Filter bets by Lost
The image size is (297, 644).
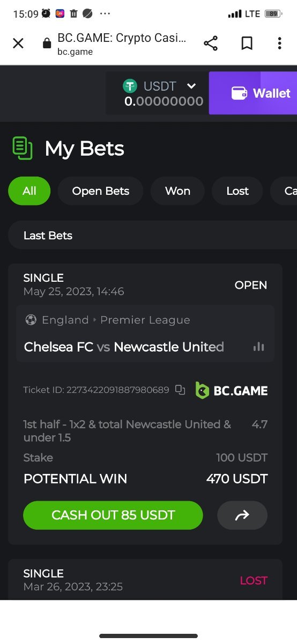click(x=237, y=191)
